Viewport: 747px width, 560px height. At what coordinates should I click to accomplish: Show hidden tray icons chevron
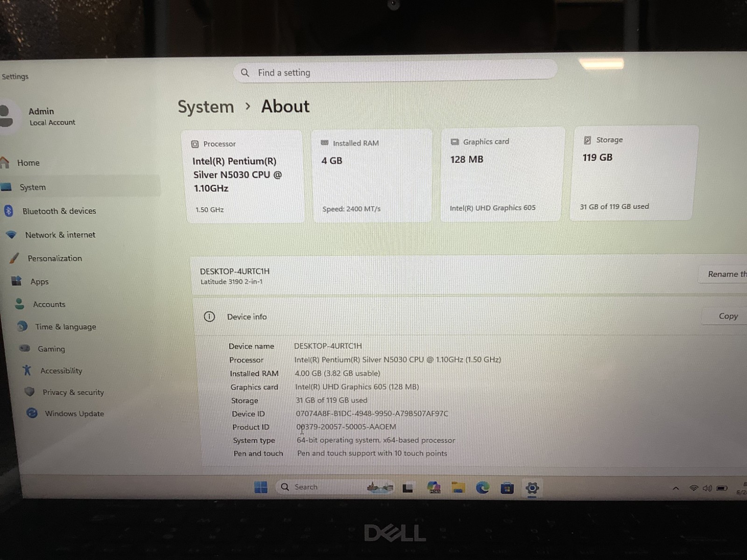(x=676, y=489)
